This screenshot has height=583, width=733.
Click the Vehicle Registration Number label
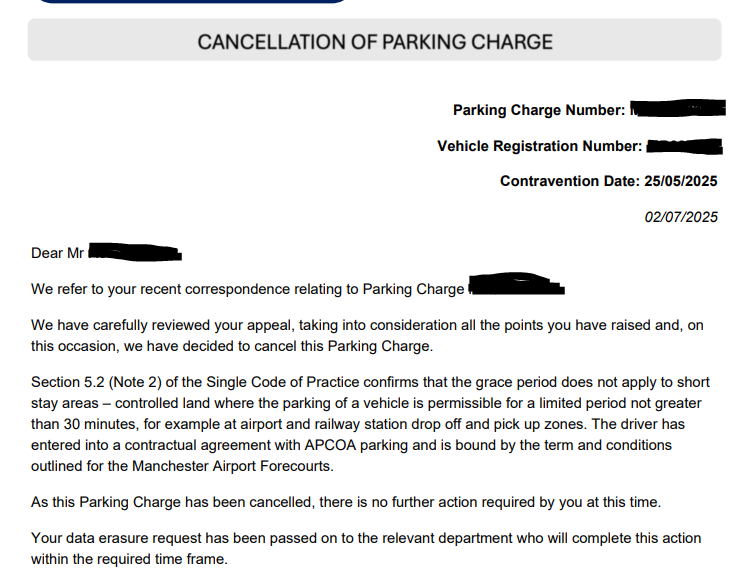(540, 146)
